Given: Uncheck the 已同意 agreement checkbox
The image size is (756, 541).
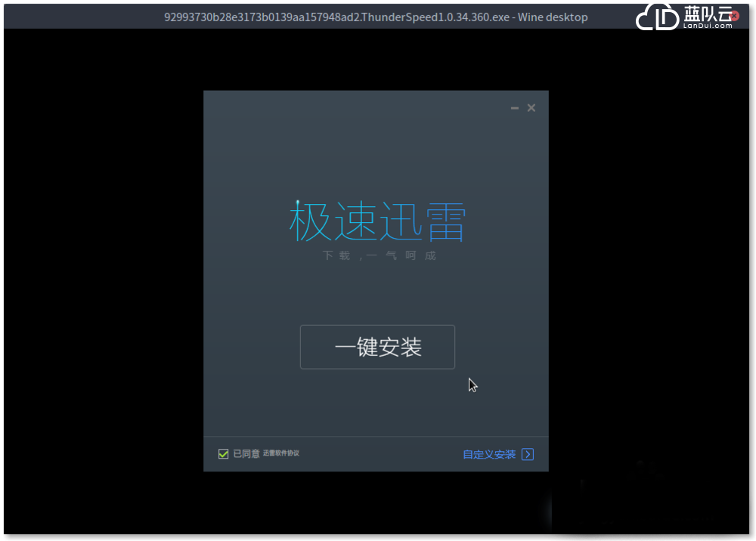Looking at the screenshot, I should tap(223, 454).
